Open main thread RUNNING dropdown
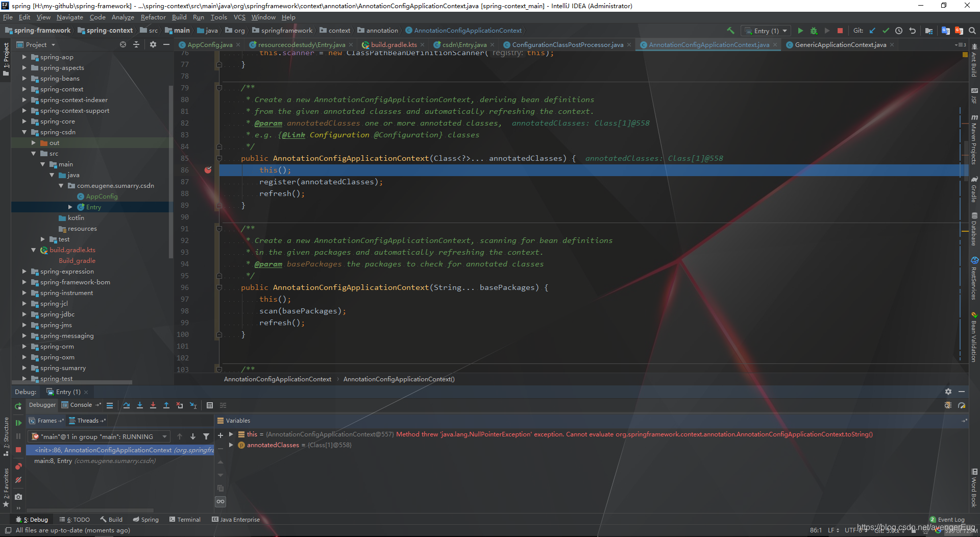980x537 pixels. pyautogui.click(x=100, y=436)
